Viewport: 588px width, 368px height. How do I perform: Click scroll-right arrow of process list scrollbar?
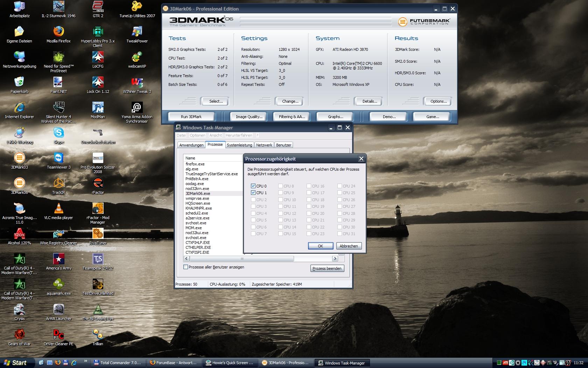click(x=335, y=259)
